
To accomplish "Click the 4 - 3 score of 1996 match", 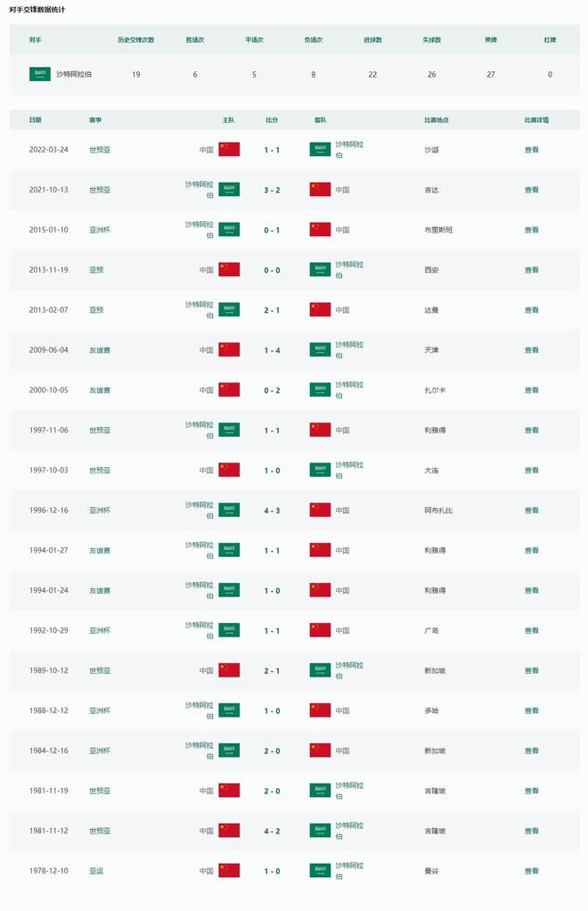I will [272, 511].
